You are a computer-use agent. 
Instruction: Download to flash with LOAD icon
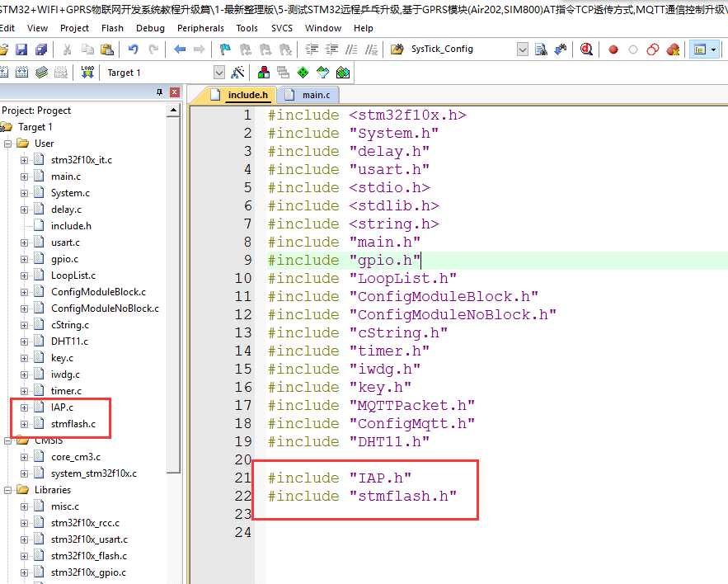click(x=87, y=73)
